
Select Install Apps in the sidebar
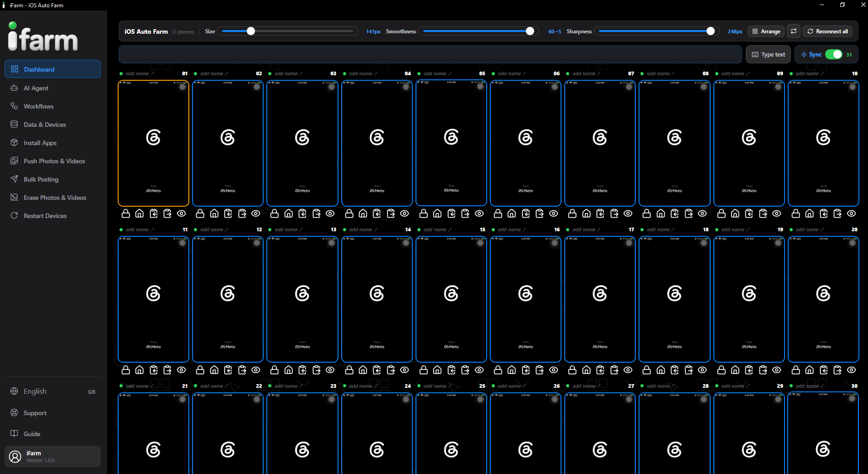click(52, 143)
